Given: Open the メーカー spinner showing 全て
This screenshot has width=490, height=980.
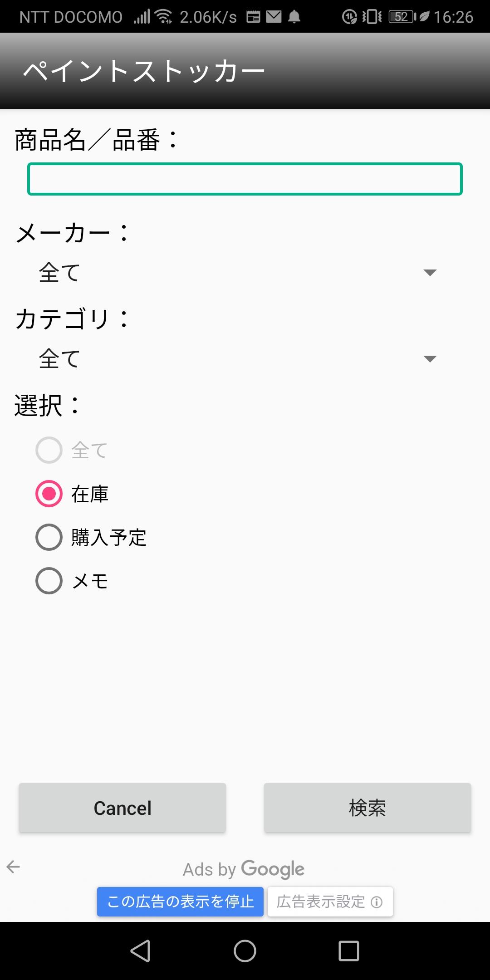Looking at the screenshot, I should pyautogui.click(x=227, y=273).
